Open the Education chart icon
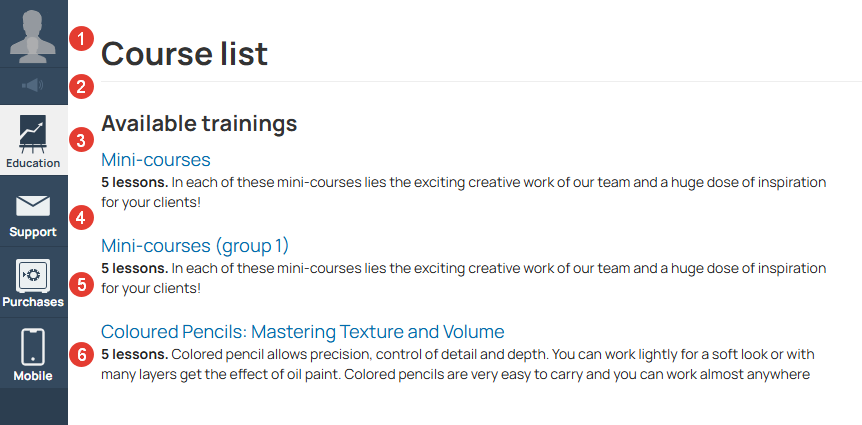Viewport: 862px width, 425px height. [x=33, y=134]
